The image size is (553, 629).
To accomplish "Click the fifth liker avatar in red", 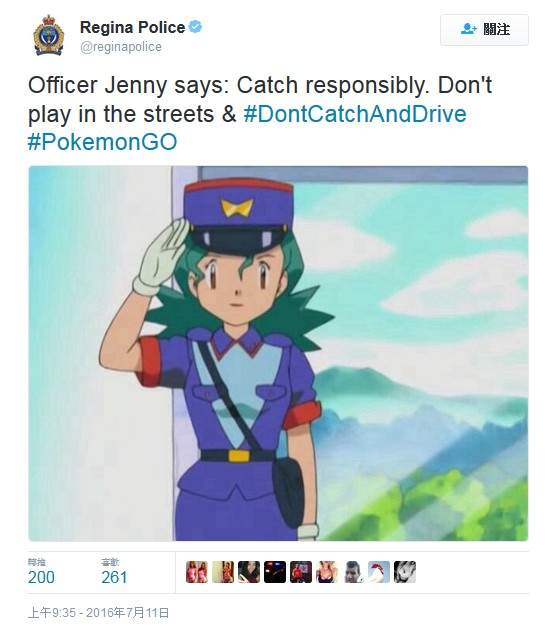I will tap(301, 572).
